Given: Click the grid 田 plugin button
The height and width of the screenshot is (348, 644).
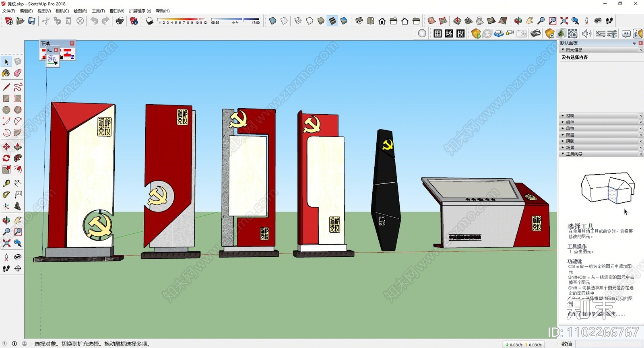Looking at the screenshot, I should tap(438, 33).
